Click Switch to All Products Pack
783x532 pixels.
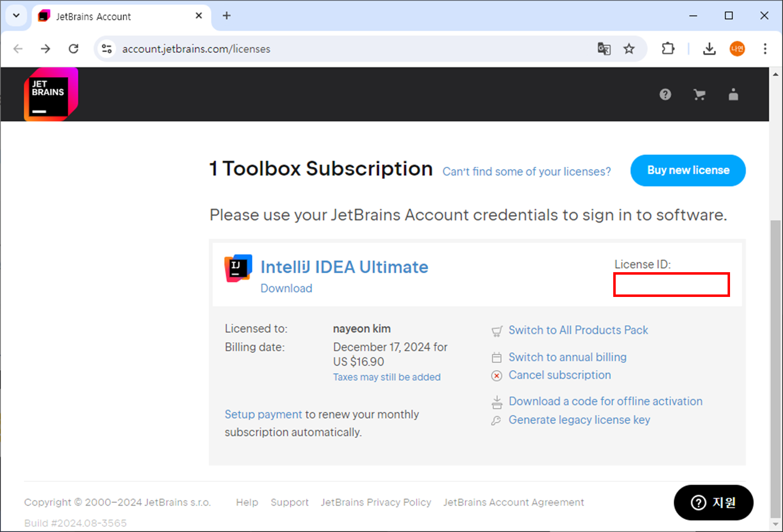[x=578, y=330]
